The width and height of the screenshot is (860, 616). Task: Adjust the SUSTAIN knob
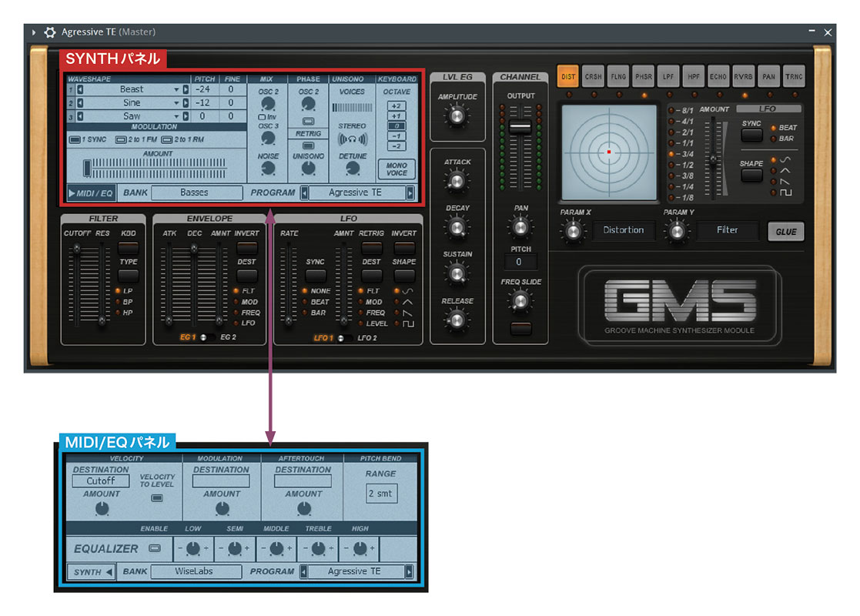[x=457, y=273]
